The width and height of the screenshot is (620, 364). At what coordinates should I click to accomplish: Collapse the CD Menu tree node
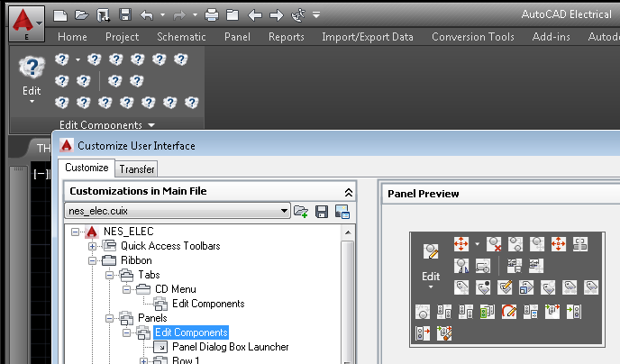pos(126,290)
